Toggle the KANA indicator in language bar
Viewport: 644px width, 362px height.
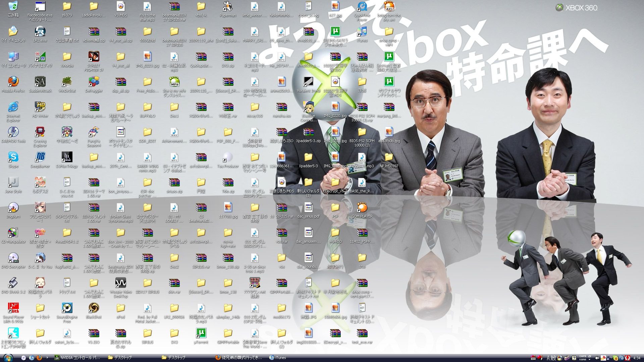(583, 359)
